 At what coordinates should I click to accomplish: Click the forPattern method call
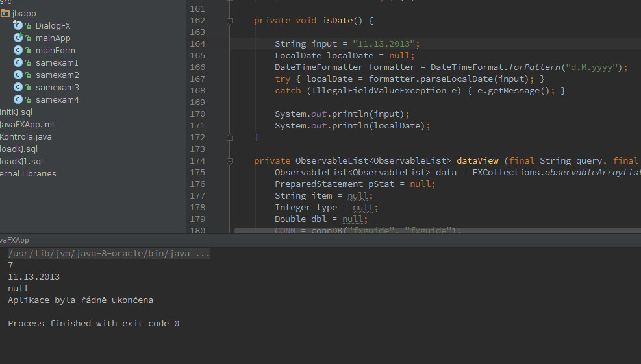pos(534,67)
